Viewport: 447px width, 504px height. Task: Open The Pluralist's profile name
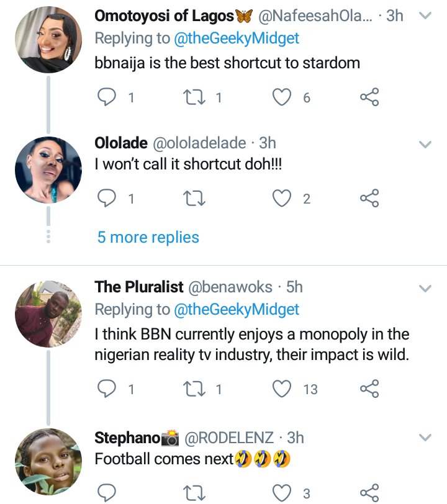click(139, 287)
